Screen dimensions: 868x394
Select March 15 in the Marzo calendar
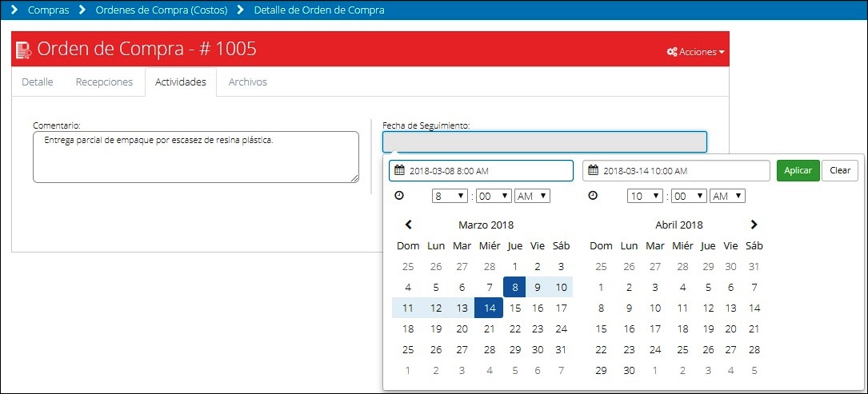coord(515,308)
